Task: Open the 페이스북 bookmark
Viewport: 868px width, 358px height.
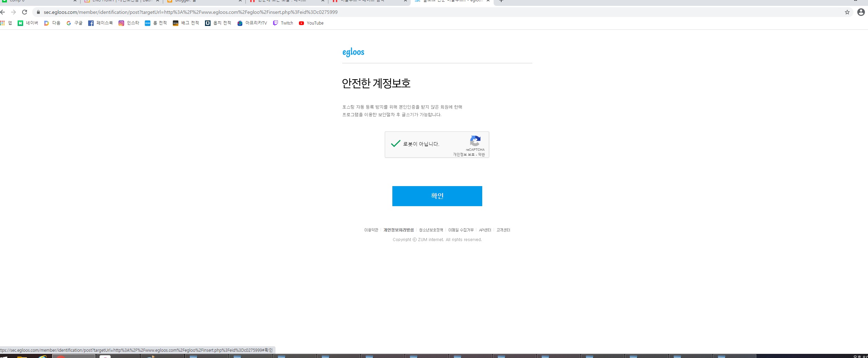Action: 101,23
